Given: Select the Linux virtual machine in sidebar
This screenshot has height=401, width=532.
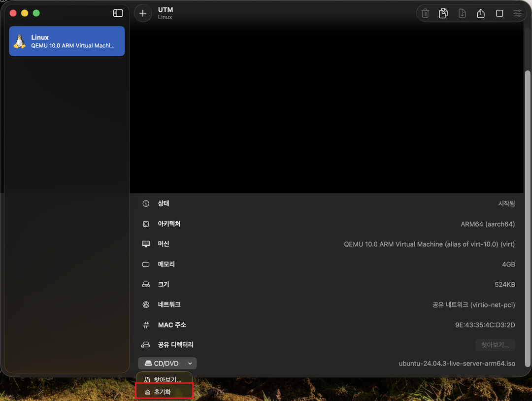Looking at the screenshot, I should point(67,41).
